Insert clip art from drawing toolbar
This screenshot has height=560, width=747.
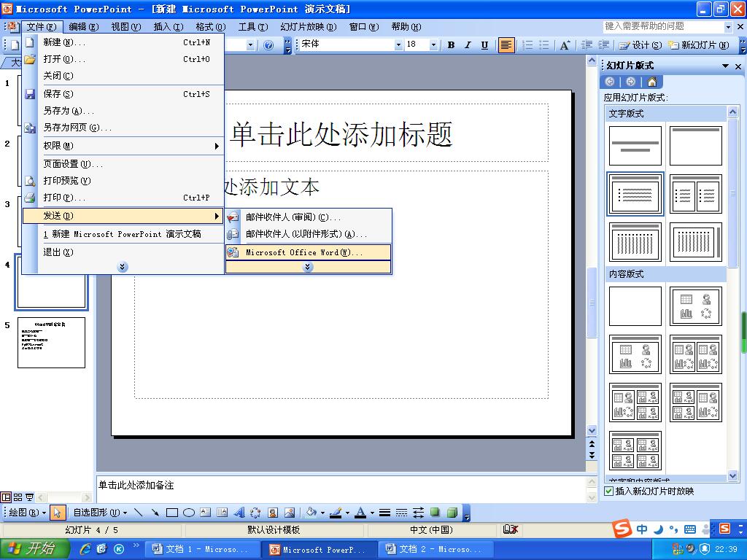[x=273, y=513]
